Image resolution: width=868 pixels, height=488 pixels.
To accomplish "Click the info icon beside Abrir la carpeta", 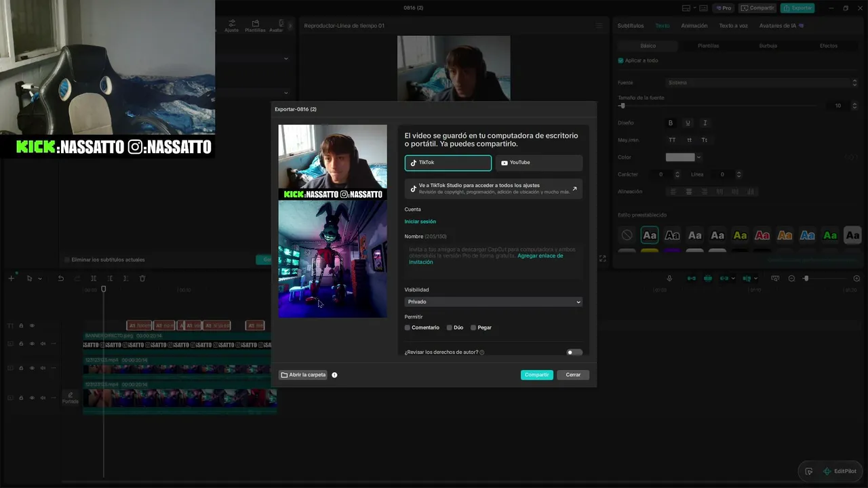I will click(334, 375).
